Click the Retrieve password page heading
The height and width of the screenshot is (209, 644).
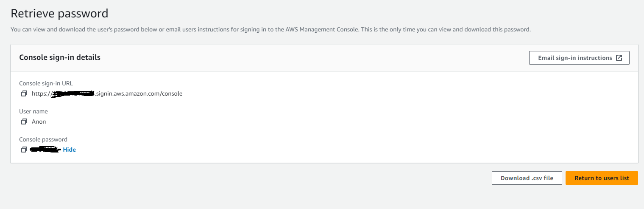[x=59, y=13]
